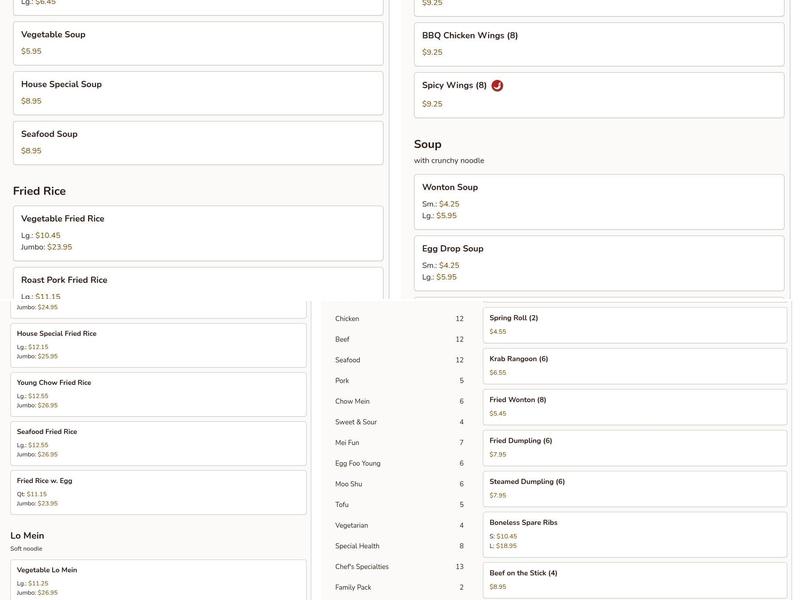Jump to the Chicken category
The height and width of the screenshot is (600, 800).
coord(398,319)
